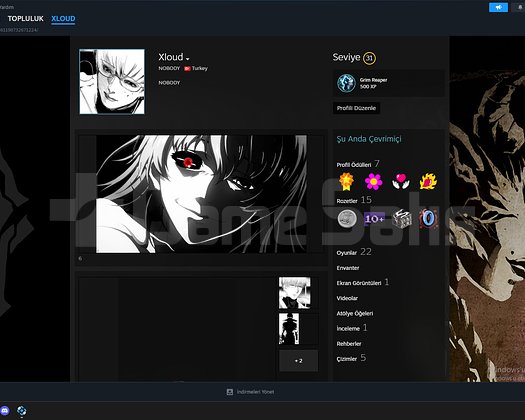525x420 pixels.
Task: Open the dark silhouette artwork thumbnail
Action: coord(289,329)
